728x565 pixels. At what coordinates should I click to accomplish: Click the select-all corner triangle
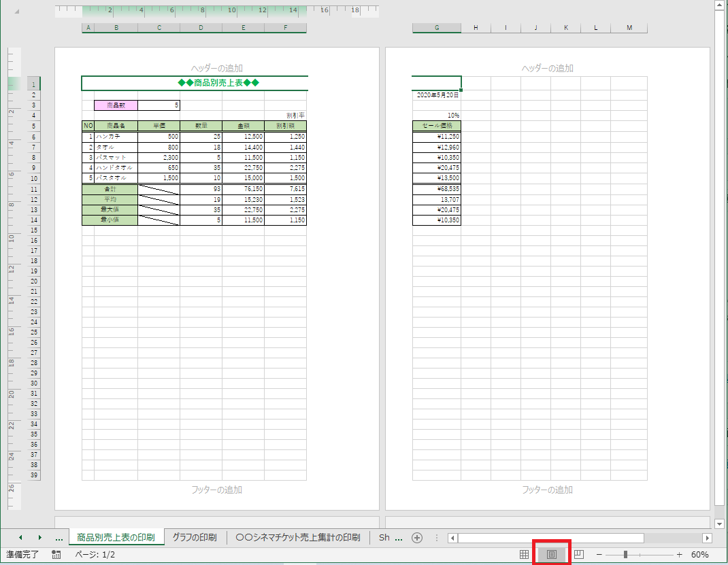(17, 12)
